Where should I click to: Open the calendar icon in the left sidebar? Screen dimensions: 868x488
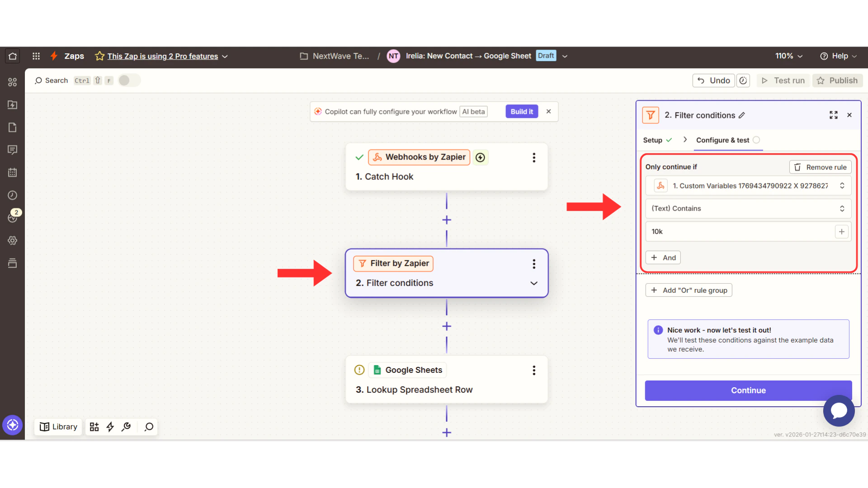pyautogui.click(x=12, y=172)
